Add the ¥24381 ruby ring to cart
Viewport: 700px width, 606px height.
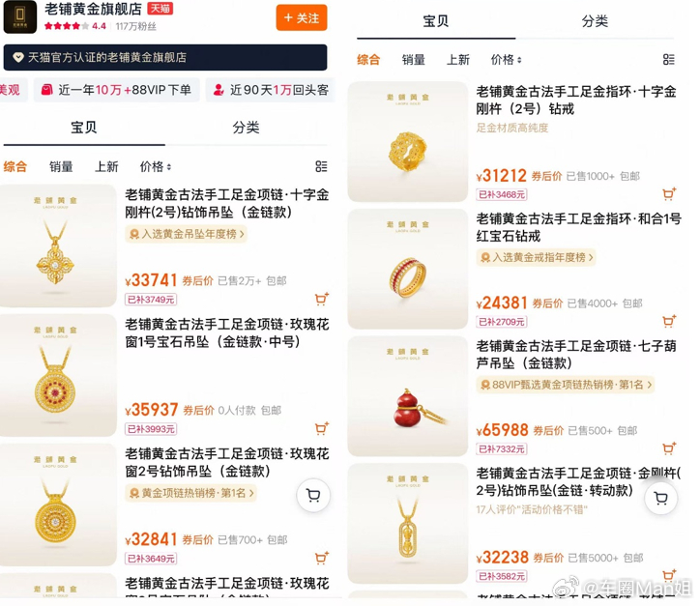pyautogui.click(x=669, y=321)
